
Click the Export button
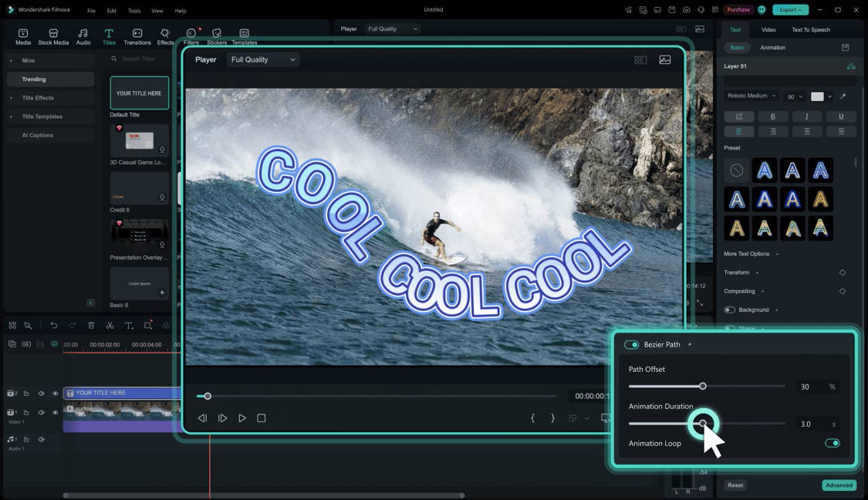point(790,10)
